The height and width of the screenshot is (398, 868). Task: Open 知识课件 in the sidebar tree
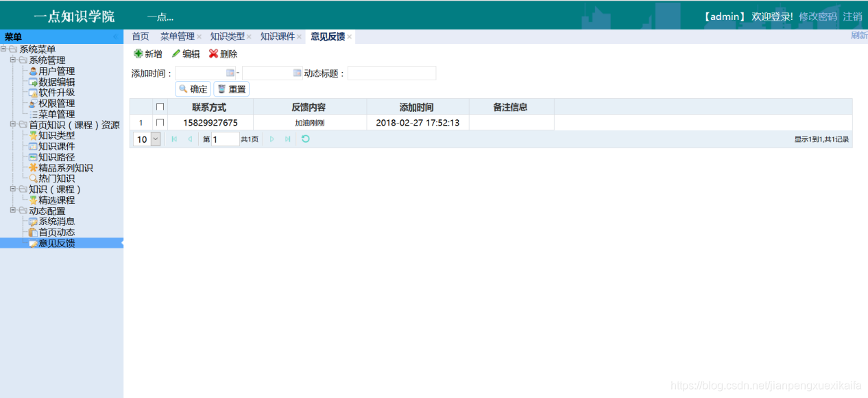56,146
